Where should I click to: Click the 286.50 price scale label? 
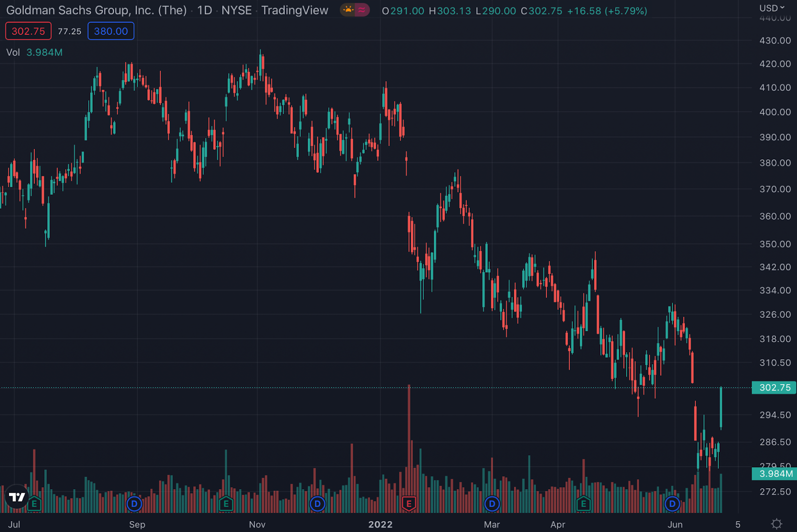pos(775,442)
